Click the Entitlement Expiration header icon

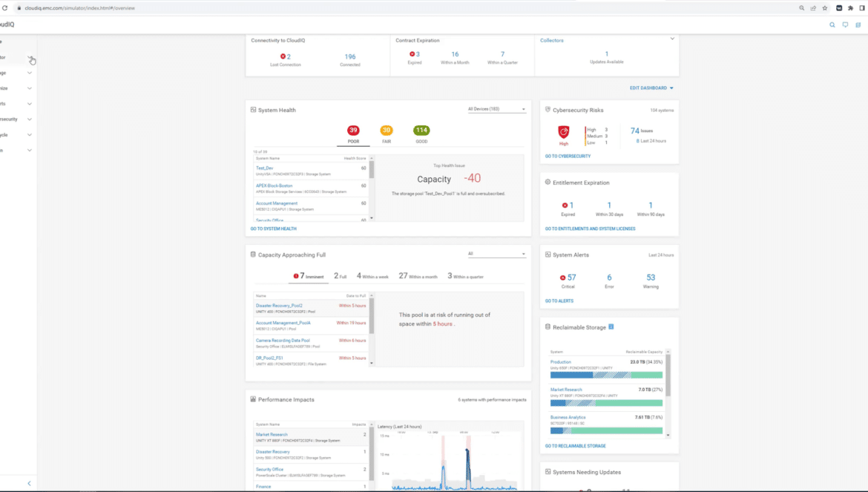[x=548, y=182]
